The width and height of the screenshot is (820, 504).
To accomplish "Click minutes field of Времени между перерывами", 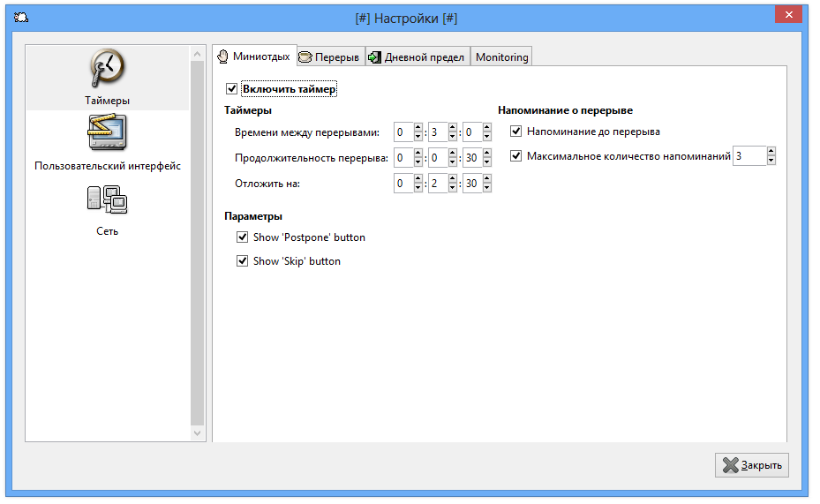I will coord(438,132).
